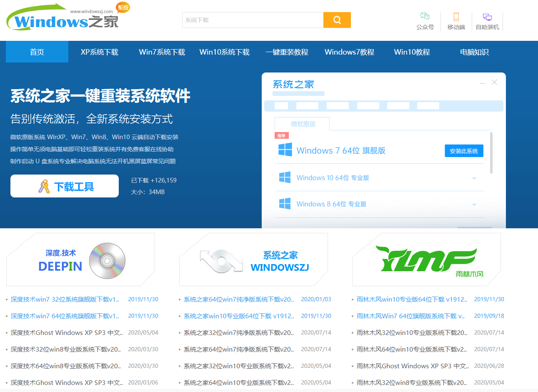This screenshot has height=392, width=538.
Task: Expand the Windows 10 64位 专业版 row arrow
Action: (474, 178)
